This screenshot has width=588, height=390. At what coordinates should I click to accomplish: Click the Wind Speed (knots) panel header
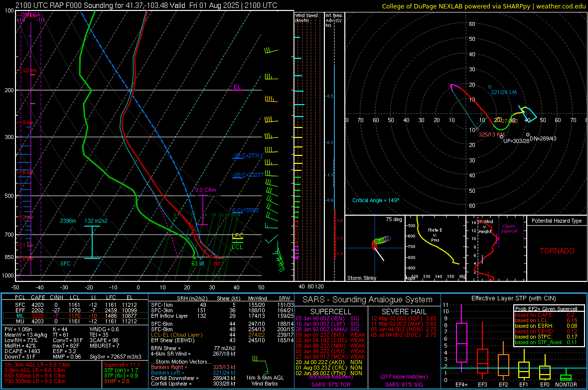[306, 17]
